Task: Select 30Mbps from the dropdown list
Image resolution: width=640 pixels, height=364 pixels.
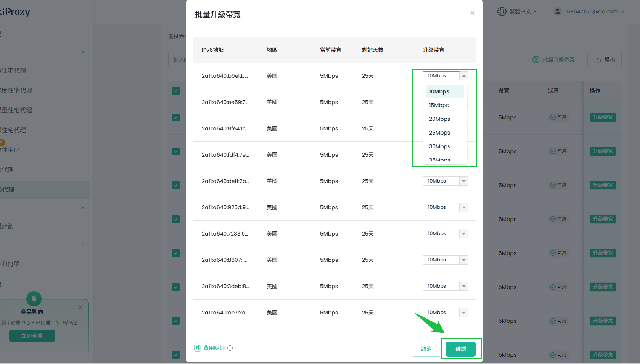Action: click(445, 146)
